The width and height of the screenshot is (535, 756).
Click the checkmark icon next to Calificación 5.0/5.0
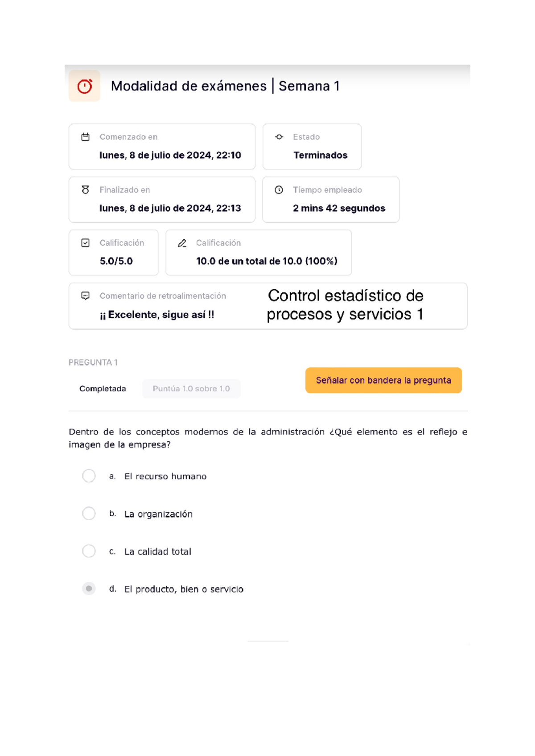tap(85, 242)
